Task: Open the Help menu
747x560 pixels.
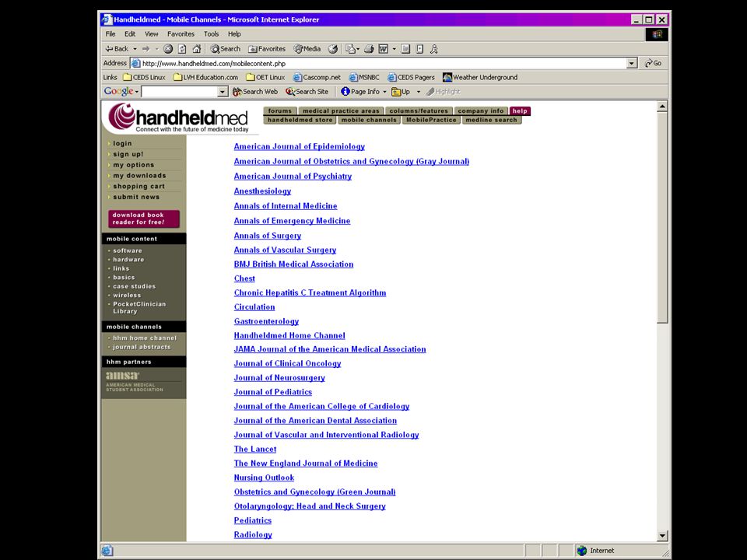Action: (234, 34)
